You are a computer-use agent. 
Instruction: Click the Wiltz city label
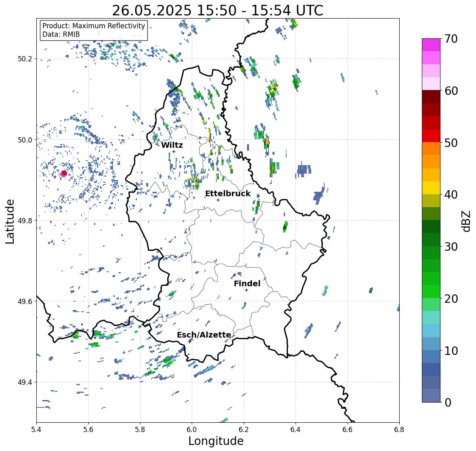[x=172, y=145]
